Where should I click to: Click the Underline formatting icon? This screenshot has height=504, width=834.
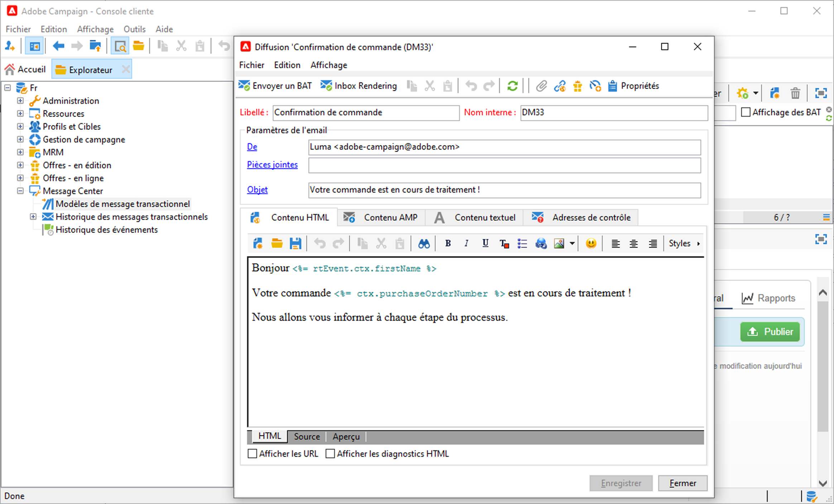pyautogui.click(x=485, y=243)
